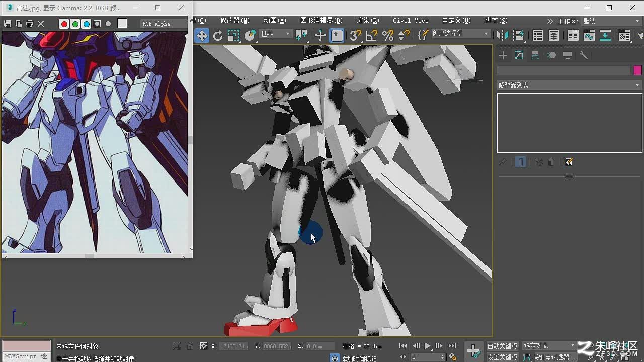644x362 pixels.
Task: Open 工作区 默认 workspace dropdown
Action: [611, 21]
